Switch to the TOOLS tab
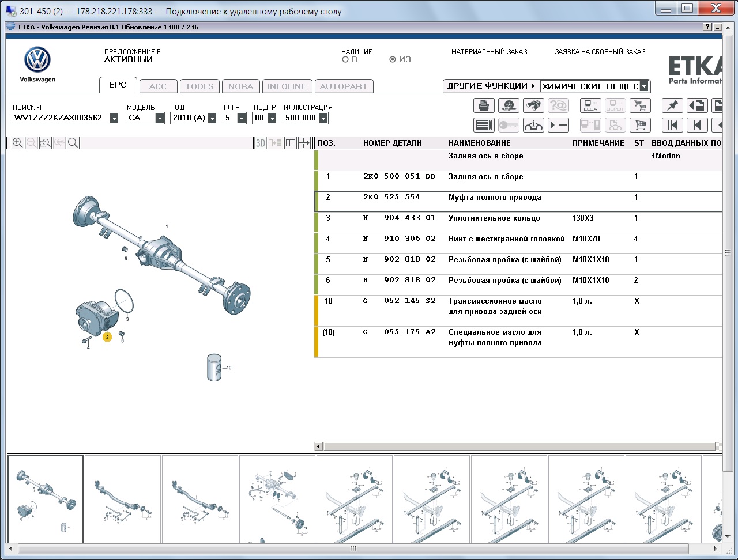This screenshot has height=560, width=738. click(199, 86)
